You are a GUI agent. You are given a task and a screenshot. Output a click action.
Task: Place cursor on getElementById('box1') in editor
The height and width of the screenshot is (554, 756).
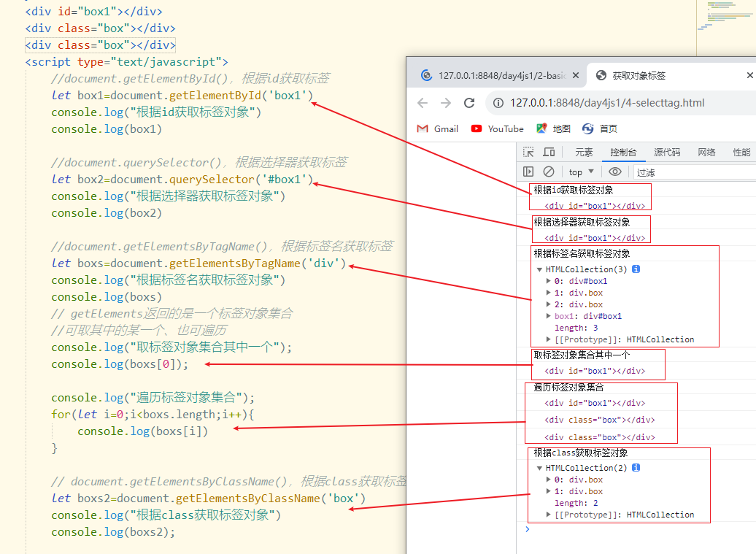[241, 96]
